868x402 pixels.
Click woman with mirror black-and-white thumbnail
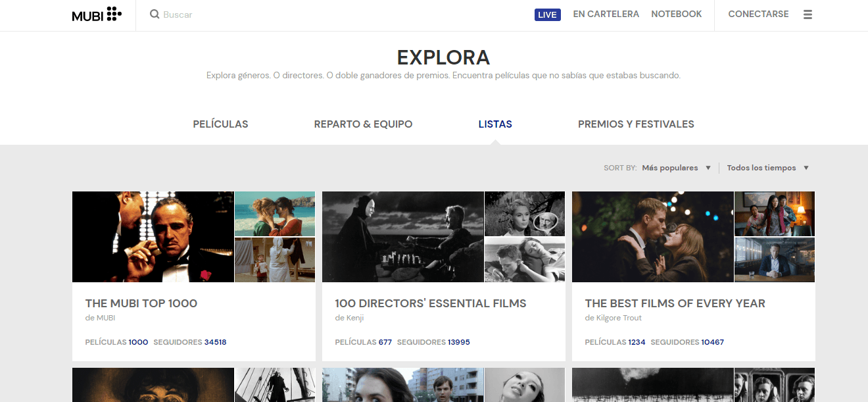click(x=525, y=214)
